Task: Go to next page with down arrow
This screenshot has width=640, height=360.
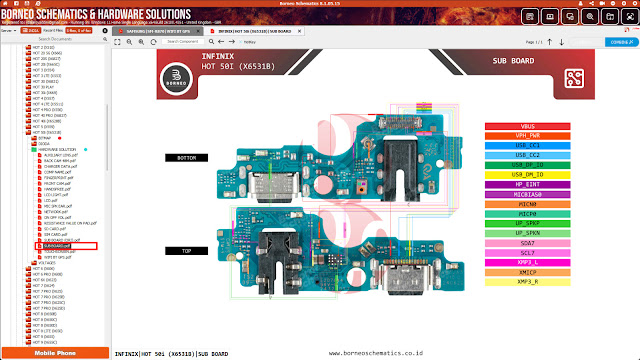Action: click(562, 42)
